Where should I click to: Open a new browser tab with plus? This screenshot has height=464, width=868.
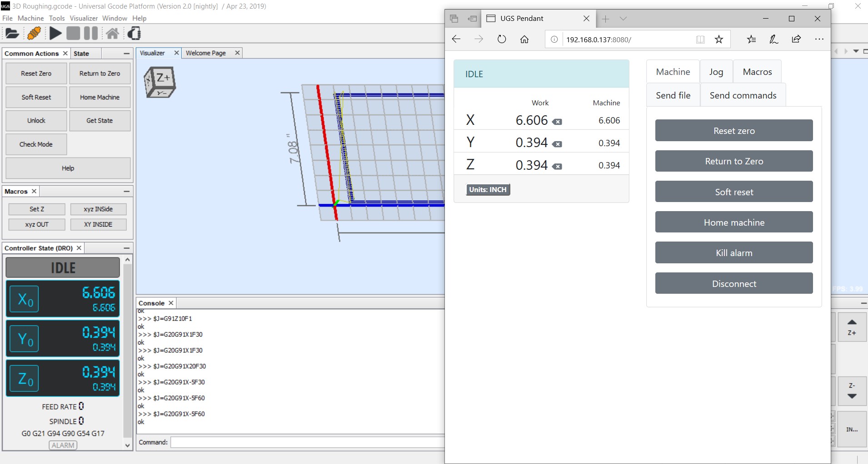605,19
